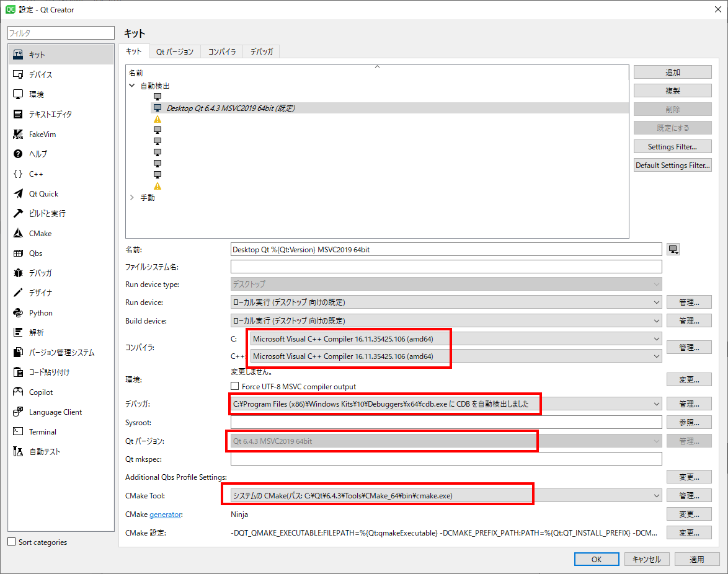The image size is (728, 574).
Task: Click 変更... next to Additional Qbs Profile Settings
Action: coord(689,477)
